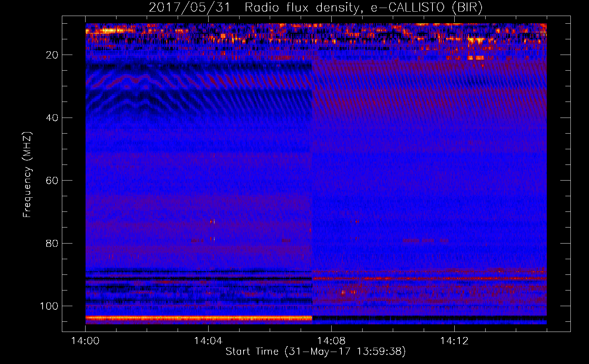
Task: Click the 40 MHz frequency tick label
Action: pyautogui.click(x=52, y=118)
